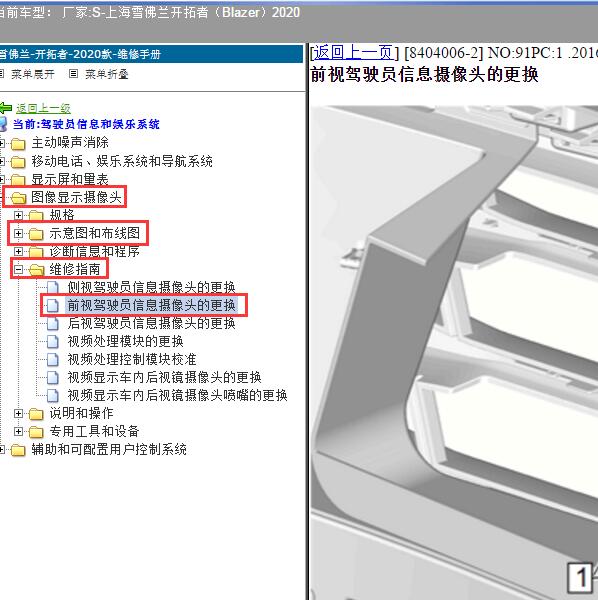Viewport: 598px width, 600px height.
Task: Click 示意图和布线图 folder label
Action: click(95, 233)
